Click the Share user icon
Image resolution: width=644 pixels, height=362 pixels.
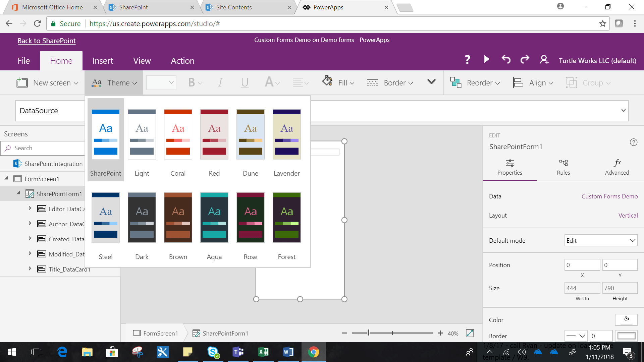(544, 60)
